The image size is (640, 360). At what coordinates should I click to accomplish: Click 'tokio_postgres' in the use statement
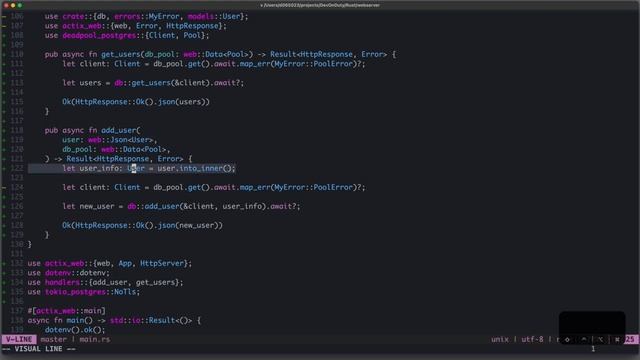pos(75,292)
